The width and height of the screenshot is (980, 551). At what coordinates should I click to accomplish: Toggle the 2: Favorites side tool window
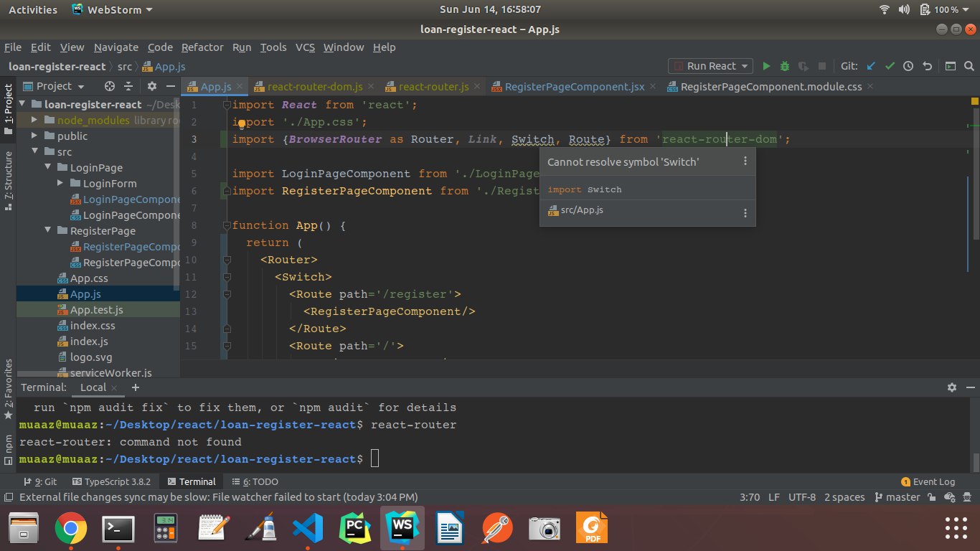[x=9, y=389]
